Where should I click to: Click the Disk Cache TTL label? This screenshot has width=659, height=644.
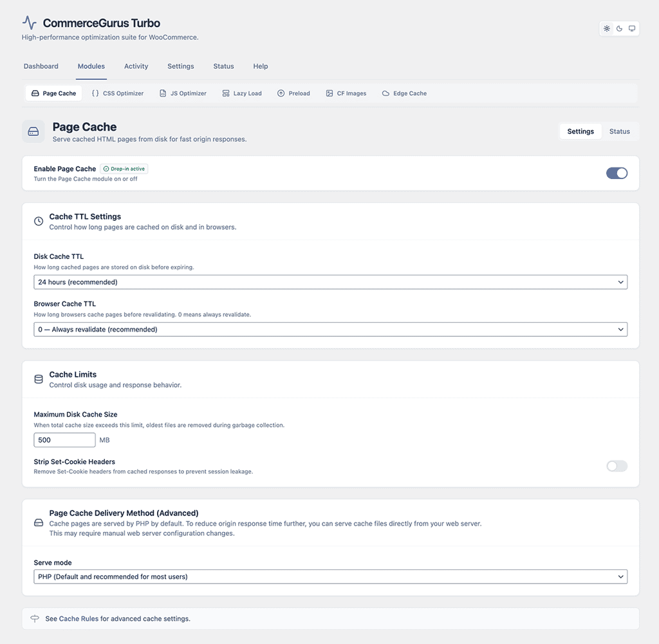(x=59, y=256)
